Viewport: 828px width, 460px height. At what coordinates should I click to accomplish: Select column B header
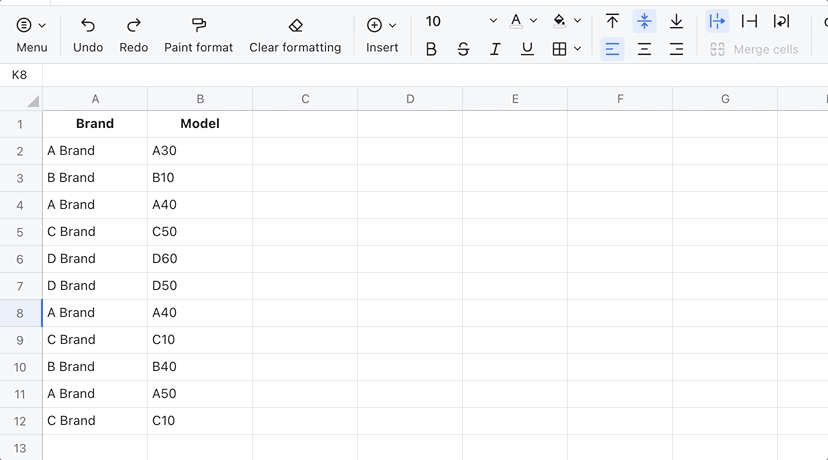[200, 99]
